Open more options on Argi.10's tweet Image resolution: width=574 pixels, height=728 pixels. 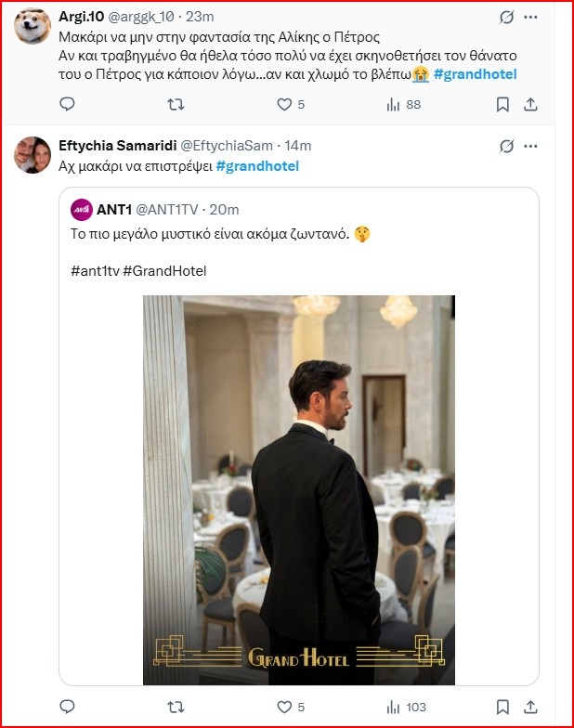coord(531,18)
